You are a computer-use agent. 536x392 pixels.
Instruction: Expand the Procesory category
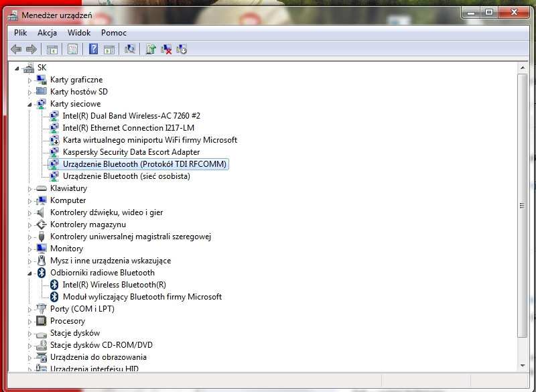point(29,322)
